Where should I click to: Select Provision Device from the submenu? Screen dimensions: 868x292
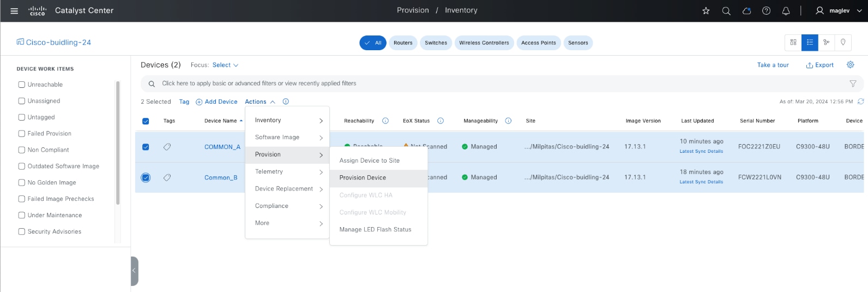pyautogui.click(x=363, y=178)
